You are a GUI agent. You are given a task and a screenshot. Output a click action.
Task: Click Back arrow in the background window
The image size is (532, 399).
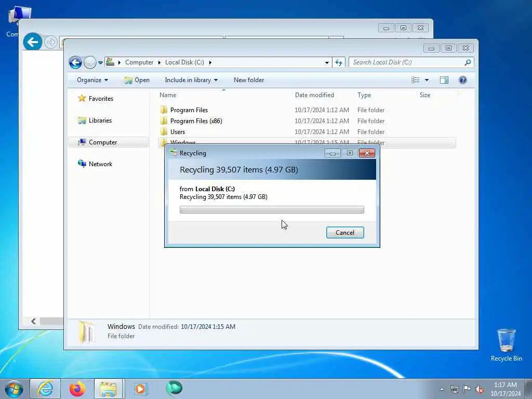tap(33, 42)
